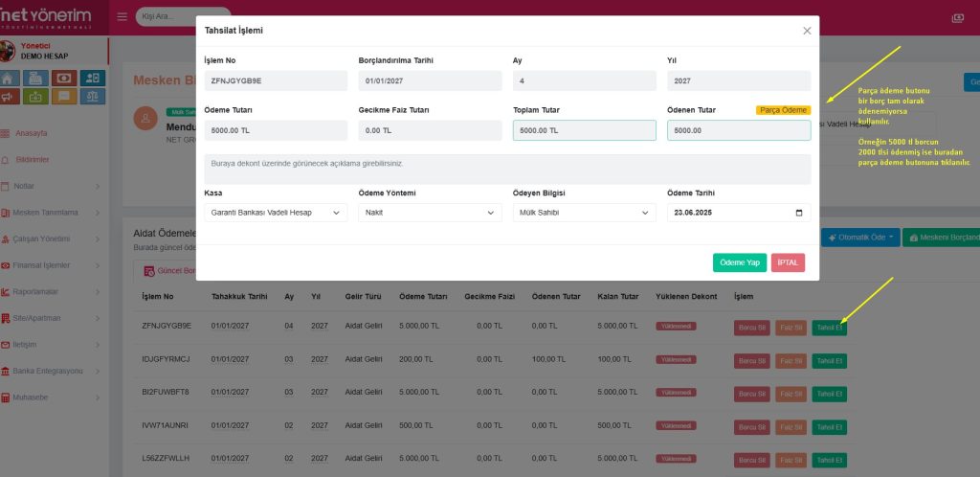Open the Ödeyen Bilgisi dropdown
Image resolution: width=980 pixels, height=477 pixels.
(x=584, y=213)
